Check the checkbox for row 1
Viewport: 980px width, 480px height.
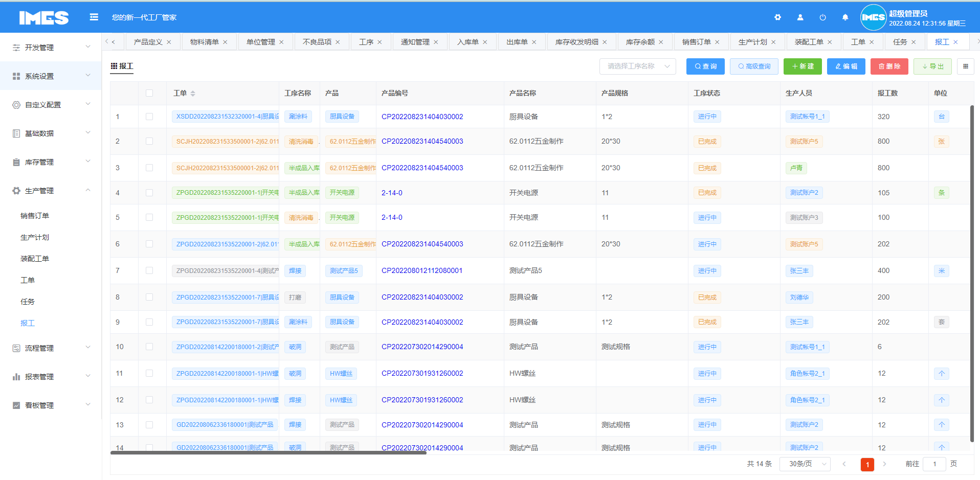149,117
